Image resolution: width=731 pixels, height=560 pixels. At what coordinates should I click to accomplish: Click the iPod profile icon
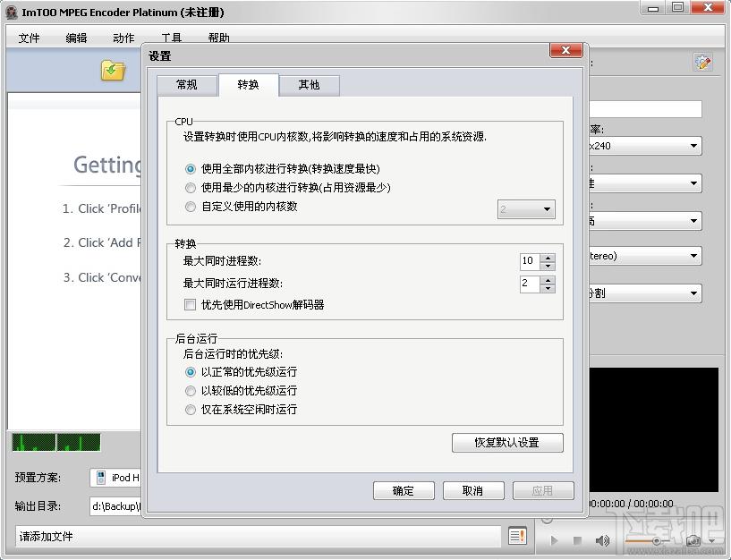101,478
